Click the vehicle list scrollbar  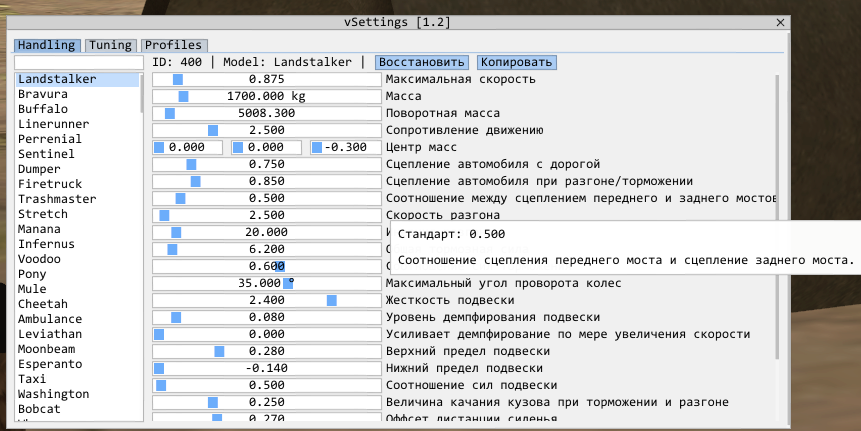click(142, 95)
